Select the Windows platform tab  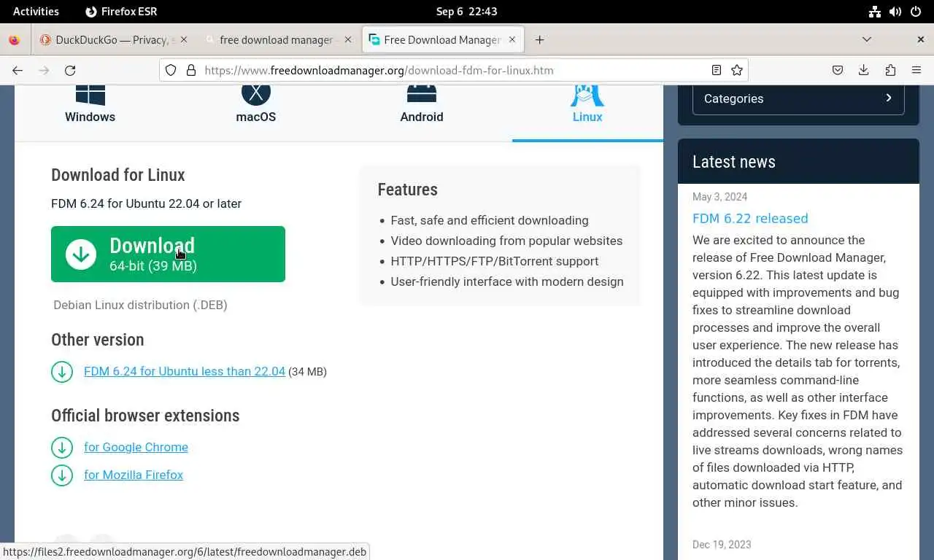pos(90,106)
